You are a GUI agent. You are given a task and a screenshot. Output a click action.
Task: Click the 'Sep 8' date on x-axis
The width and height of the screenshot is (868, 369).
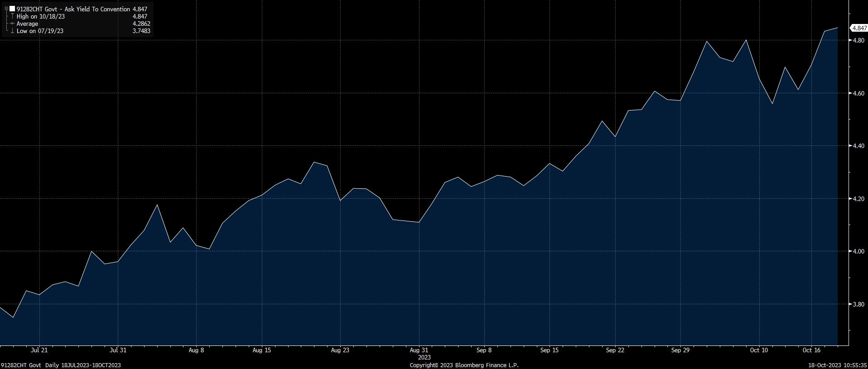(484, 350)
